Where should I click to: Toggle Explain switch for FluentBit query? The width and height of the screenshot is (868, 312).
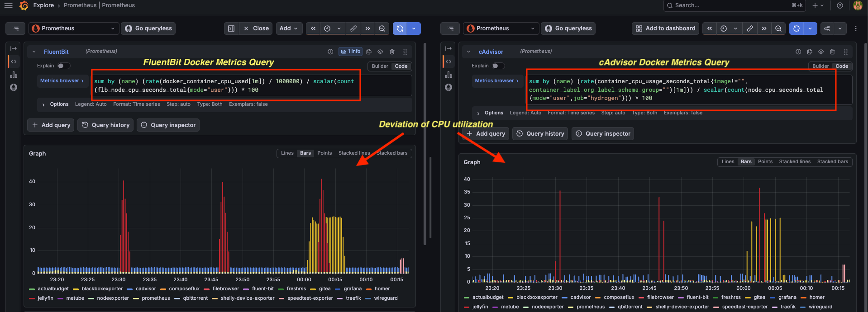[x=63, y=66]
